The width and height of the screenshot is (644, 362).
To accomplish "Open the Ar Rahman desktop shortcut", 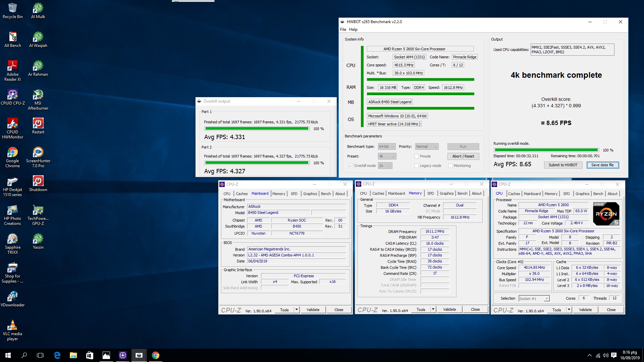I will click(x=38, y=68).
